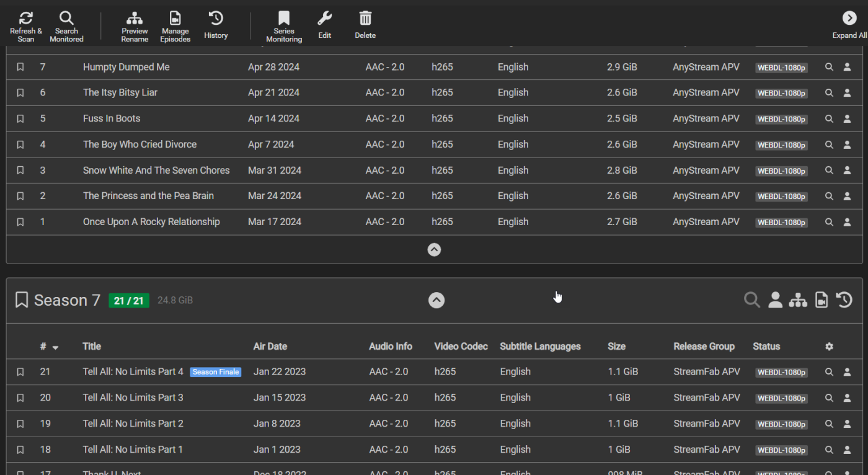Screen dimensions: 868x475
Task: Open Series Monitoring options
Action: tap(284, 27)
